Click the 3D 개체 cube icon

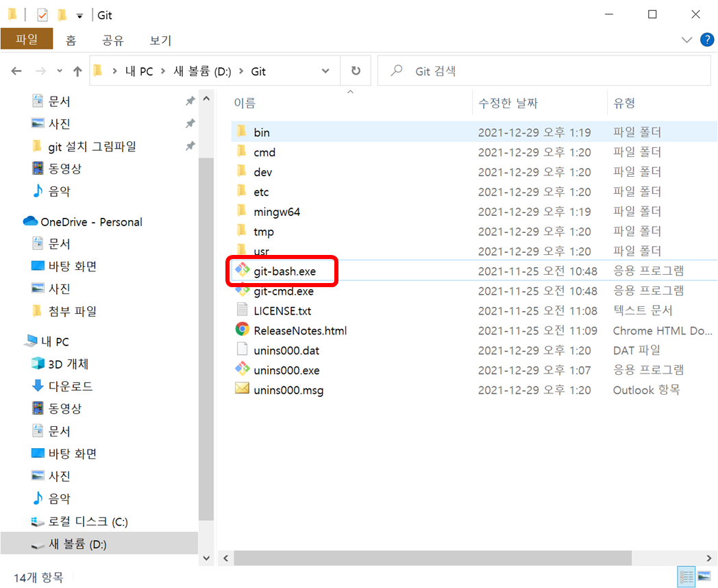click(38, 364)
